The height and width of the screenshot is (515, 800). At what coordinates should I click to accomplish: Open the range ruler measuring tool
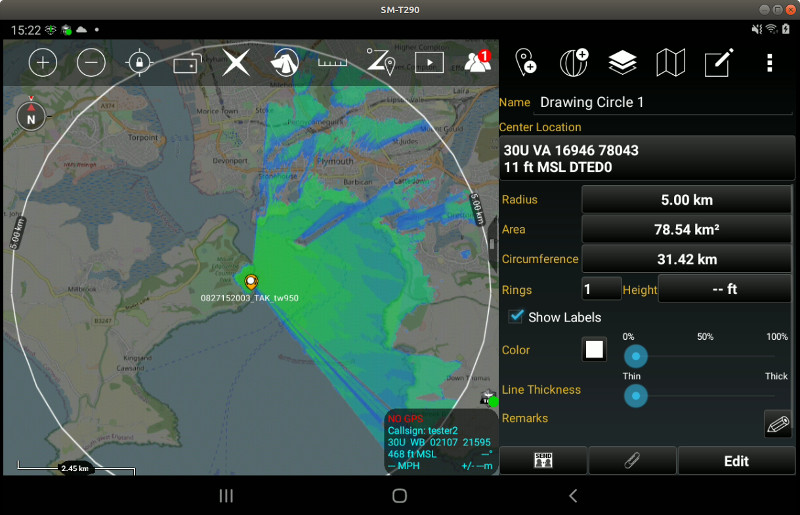point(332,63)
